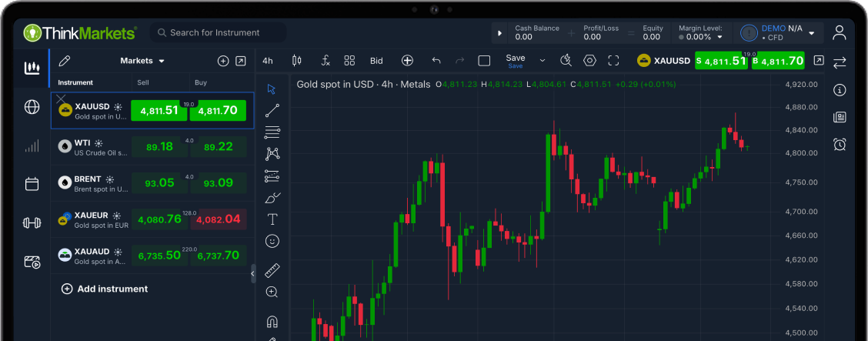The width and height of the screenshot is (868, 341).
Task: Click the circled plus in chart toolbar
Action: pyautogui.click(x=407, y=61)
